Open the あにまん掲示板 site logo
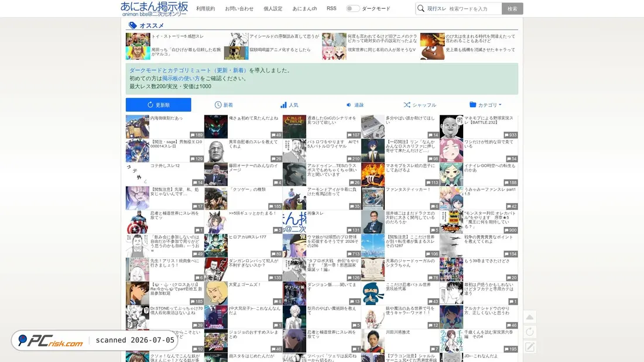 click(154, 9)
